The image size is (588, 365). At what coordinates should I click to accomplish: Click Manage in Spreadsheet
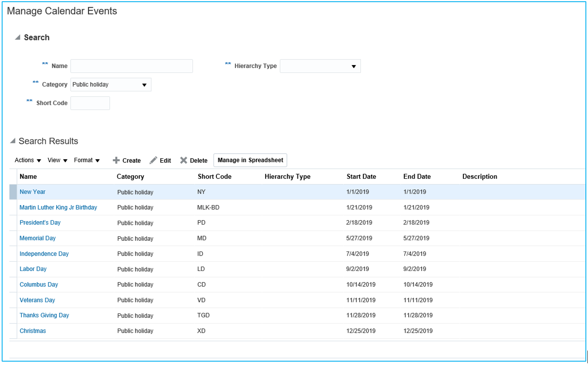[x=250, y=160]
